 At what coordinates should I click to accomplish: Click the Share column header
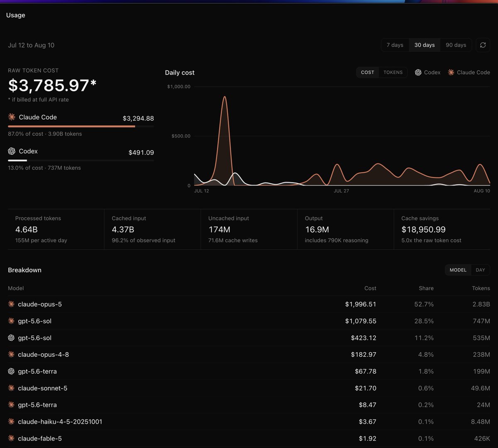coord(426,288)
